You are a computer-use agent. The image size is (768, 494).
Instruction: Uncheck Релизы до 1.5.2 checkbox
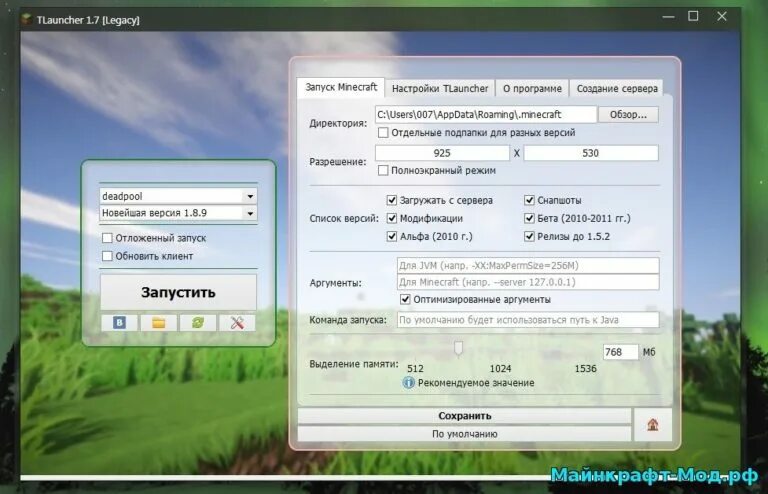click(529, 236)
